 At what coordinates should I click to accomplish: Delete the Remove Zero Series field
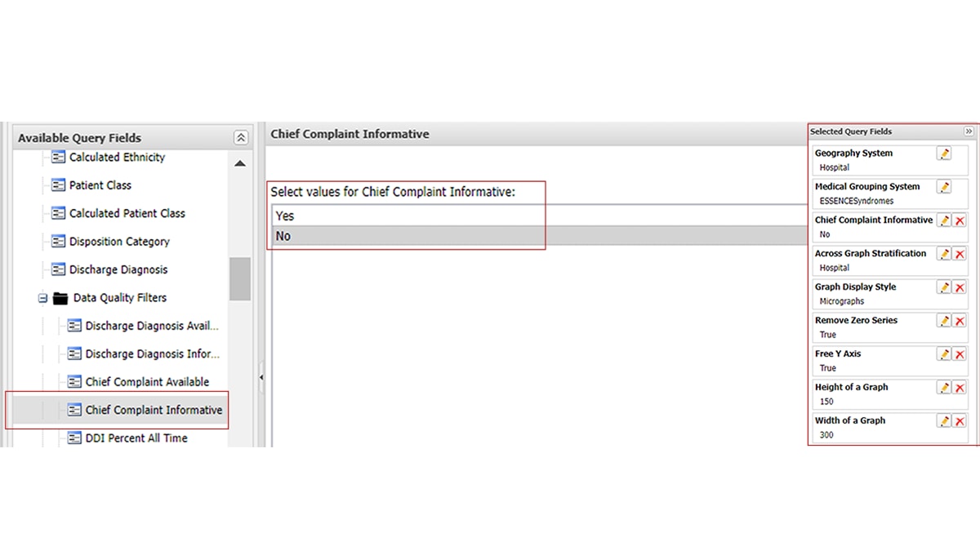(960, 321)
